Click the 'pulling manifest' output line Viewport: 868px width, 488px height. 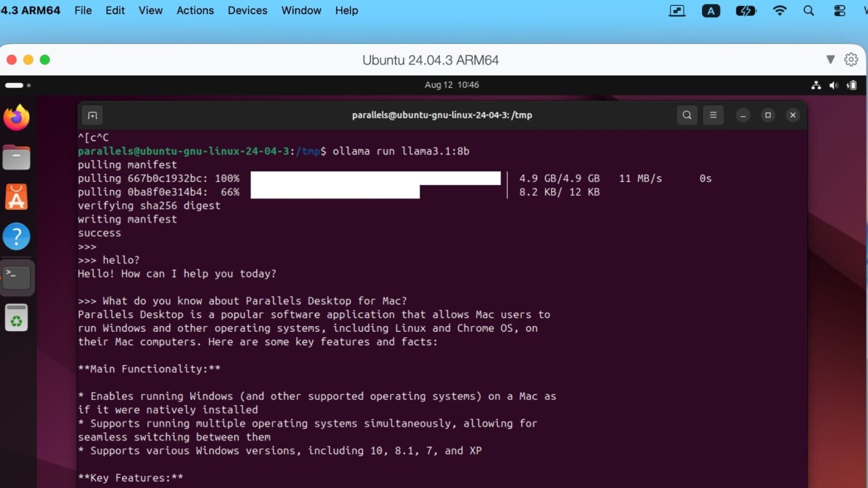coord(127,165)
